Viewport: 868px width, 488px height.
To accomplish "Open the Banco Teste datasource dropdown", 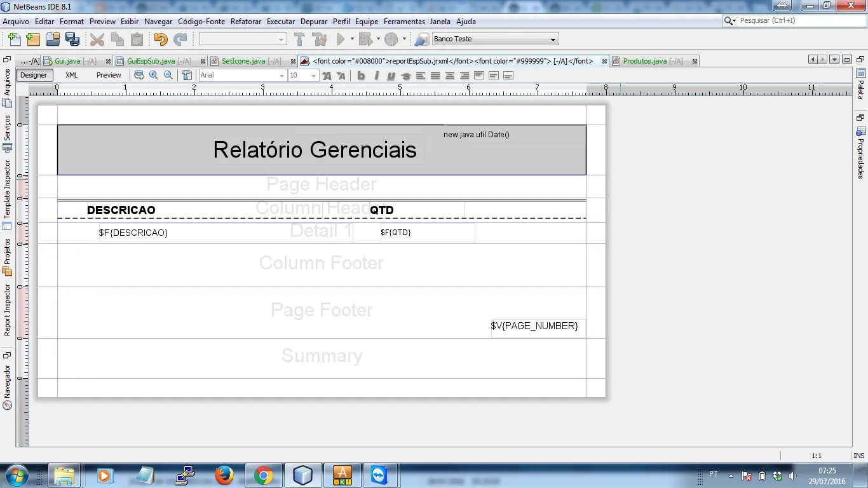I will pyautogui.click(x=553, y=39).
